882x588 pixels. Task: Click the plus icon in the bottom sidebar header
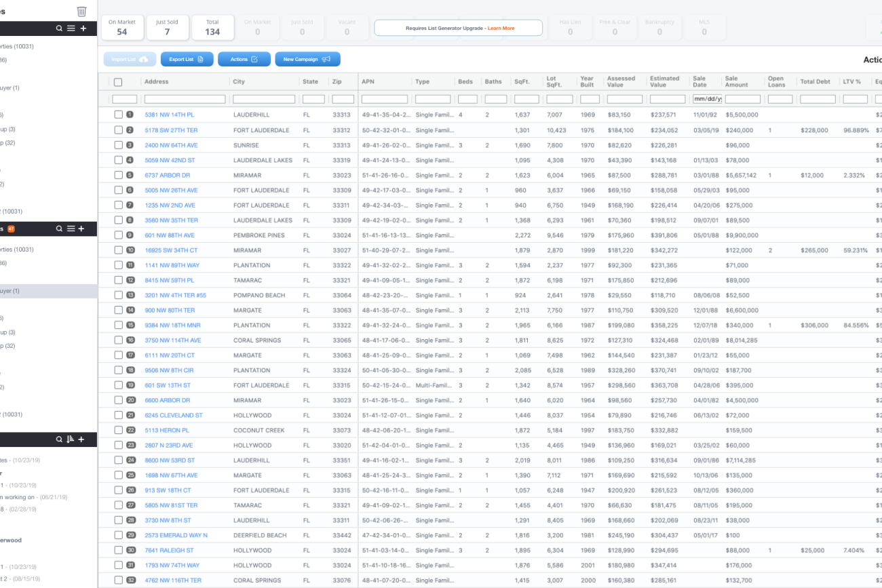(81, 439)
